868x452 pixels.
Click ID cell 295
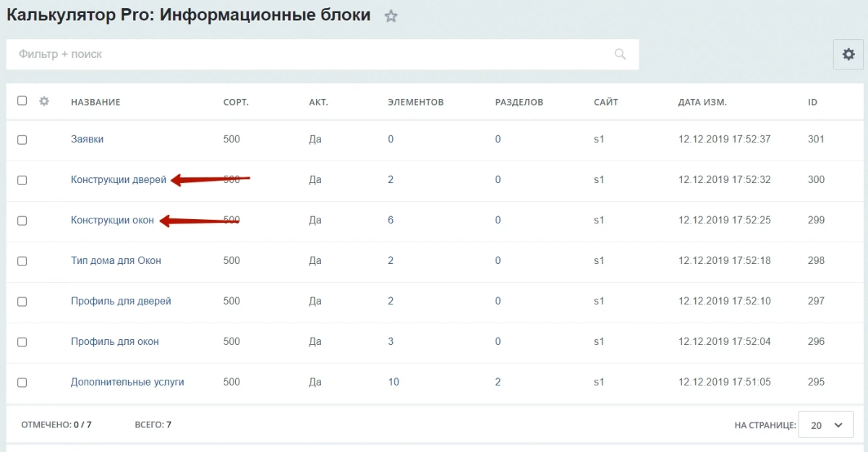pos(816,382)
